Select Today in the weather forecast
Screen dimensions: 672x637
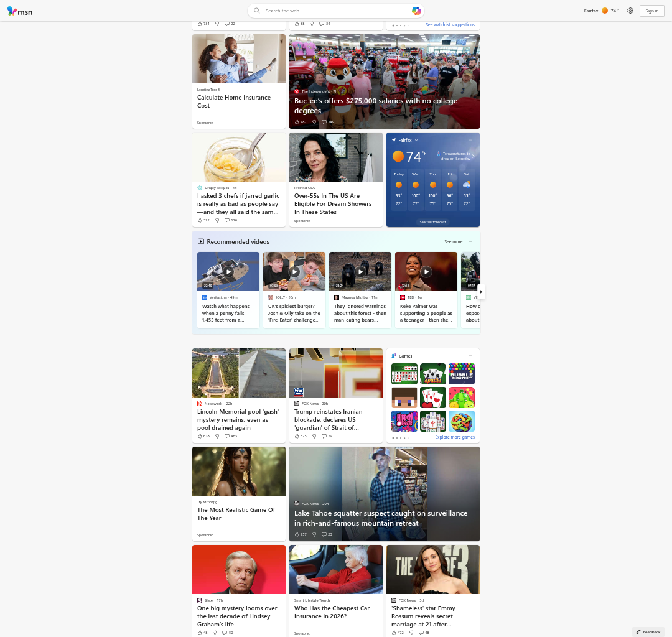[x=399, y=189]
